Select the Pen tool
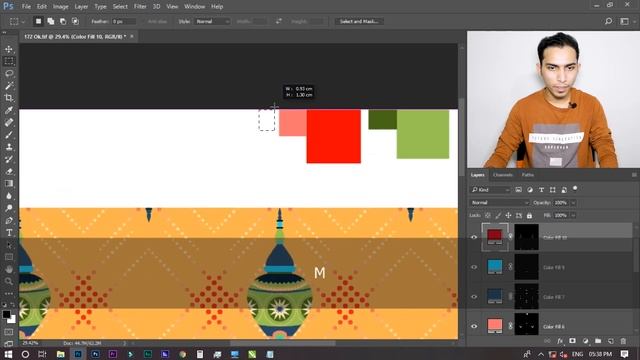This screenshot has width=640, height=360. coord(9,221)
